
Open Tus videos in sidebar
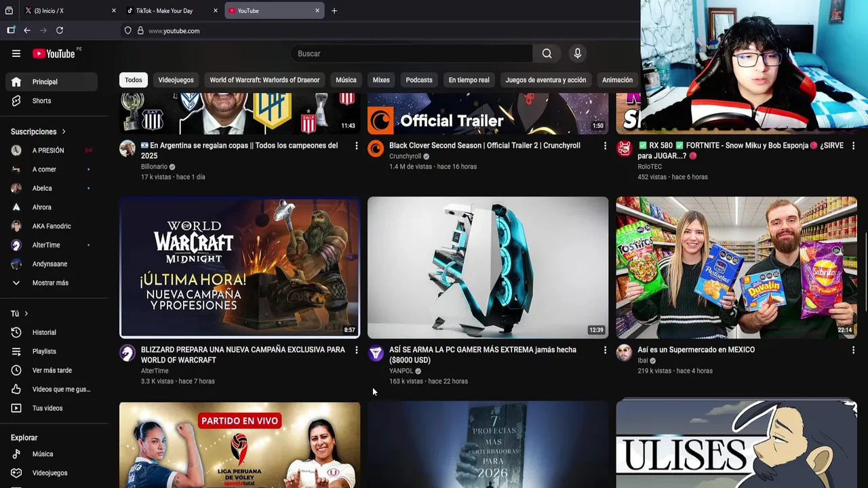point(52,409)
